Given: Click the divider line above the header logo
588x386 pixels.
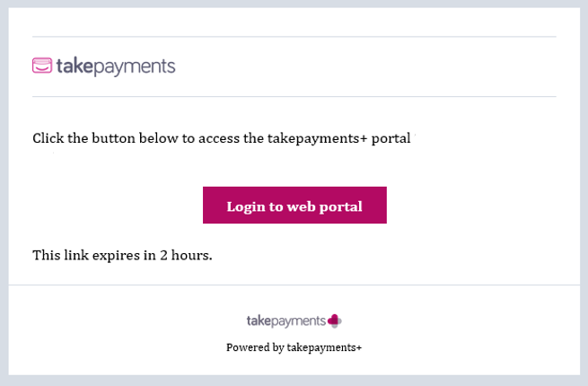Looking at the screenshot, I should pos(294,37).
